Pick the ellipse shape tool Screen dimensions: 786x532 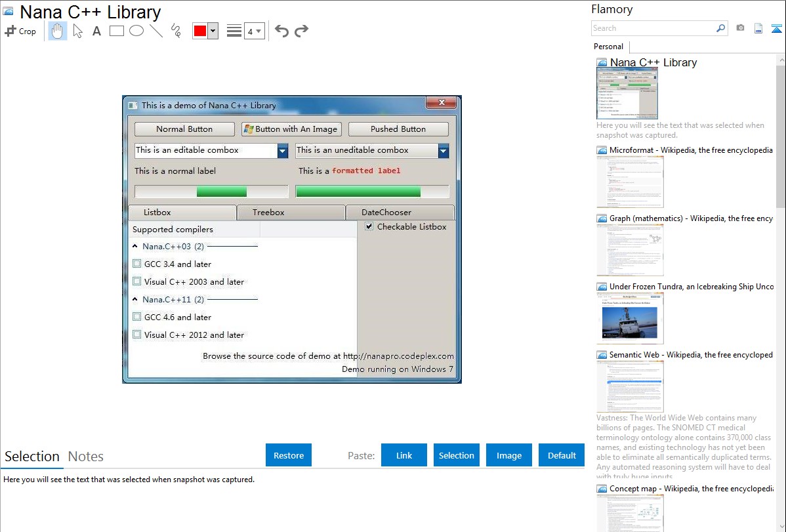(136, 31)
